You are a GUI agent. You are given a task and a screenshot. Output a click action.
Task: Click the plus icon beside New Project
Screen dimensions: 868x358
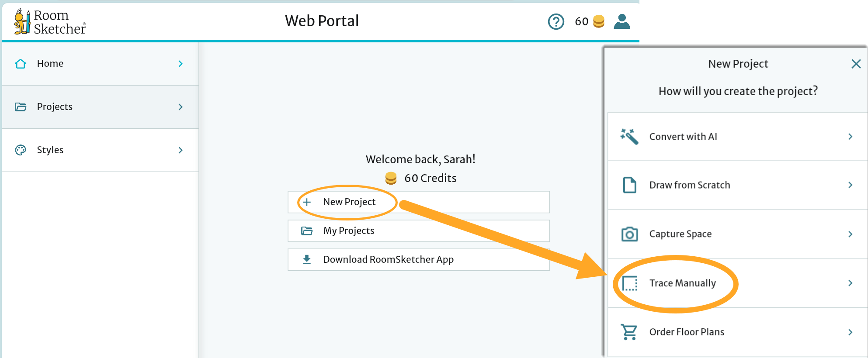[307, 202]
